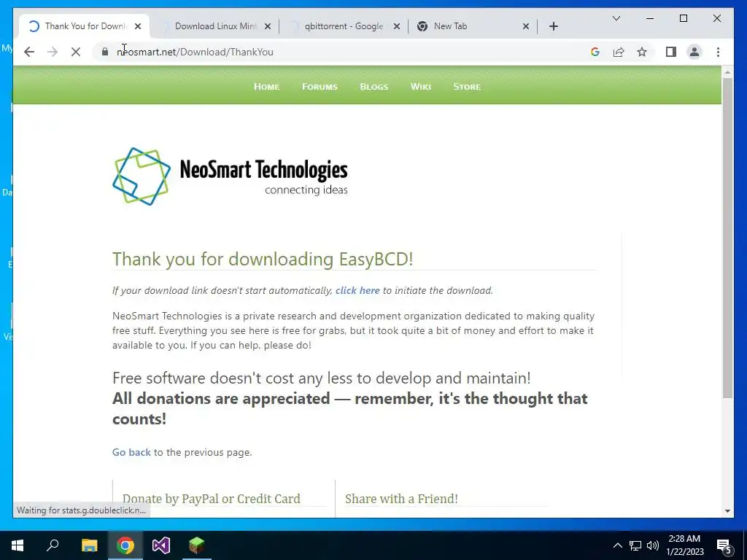The width and height of the screenshot is (747, 560).
Task: Click the browser forward arrow
Action: tap(53, 52)
